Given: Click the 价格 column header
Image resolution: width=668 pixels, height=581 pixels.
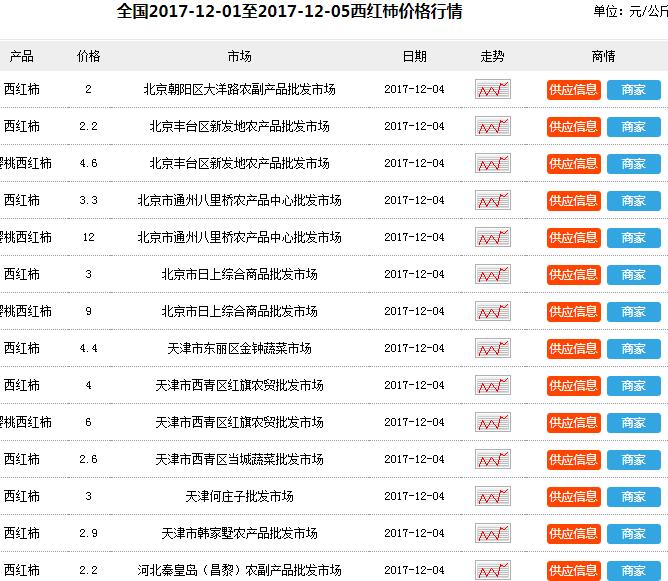Looking at the screenshot, I should (x=88, y=56).
